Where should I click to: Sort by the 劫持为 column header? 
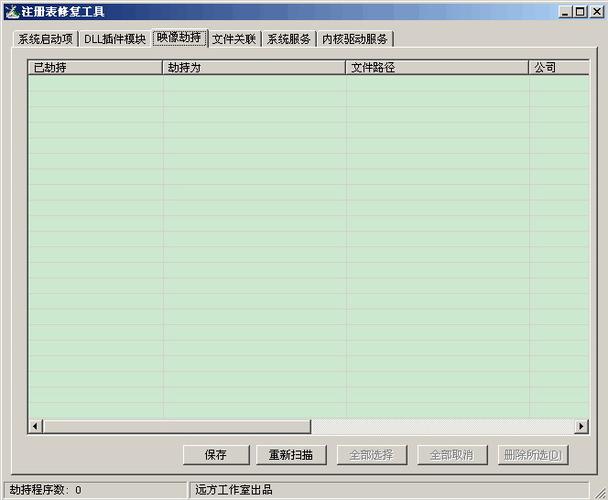(x=254, y=67)
